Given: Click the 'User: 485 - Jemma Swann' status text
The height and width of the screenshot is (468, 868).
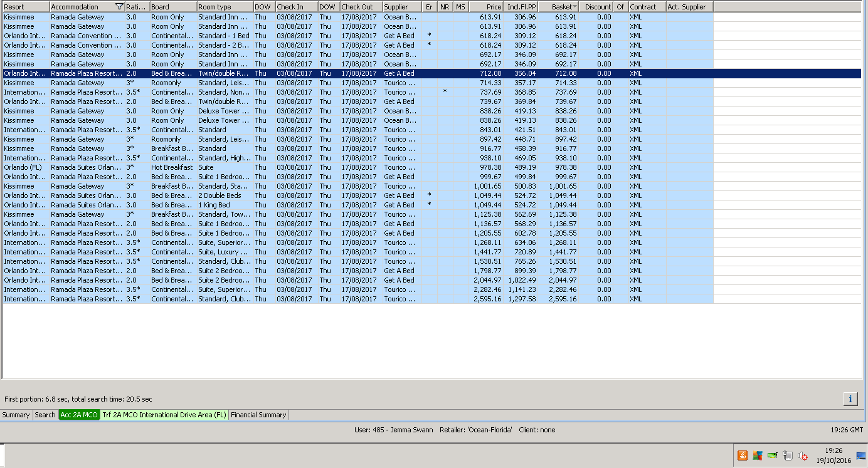Looking at the screenshot, I should [x=393, y=430].
